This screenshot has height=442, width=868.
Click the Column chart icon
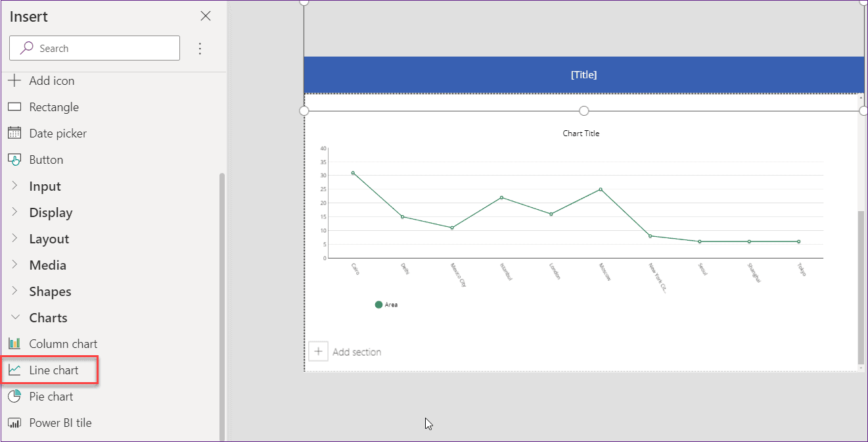[x=14, y=344]
